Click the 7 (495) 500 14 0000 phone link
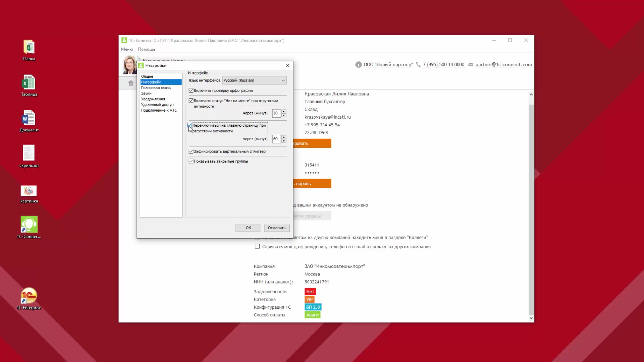This screenshot has width=644, height=362. 444,65
